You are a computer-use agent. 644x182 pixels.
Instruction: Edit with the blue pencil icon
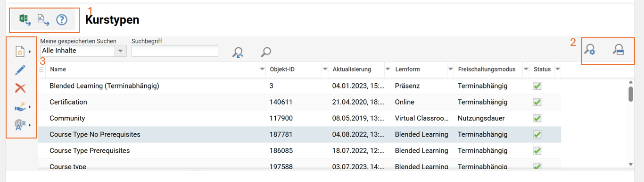coord(20,70)
